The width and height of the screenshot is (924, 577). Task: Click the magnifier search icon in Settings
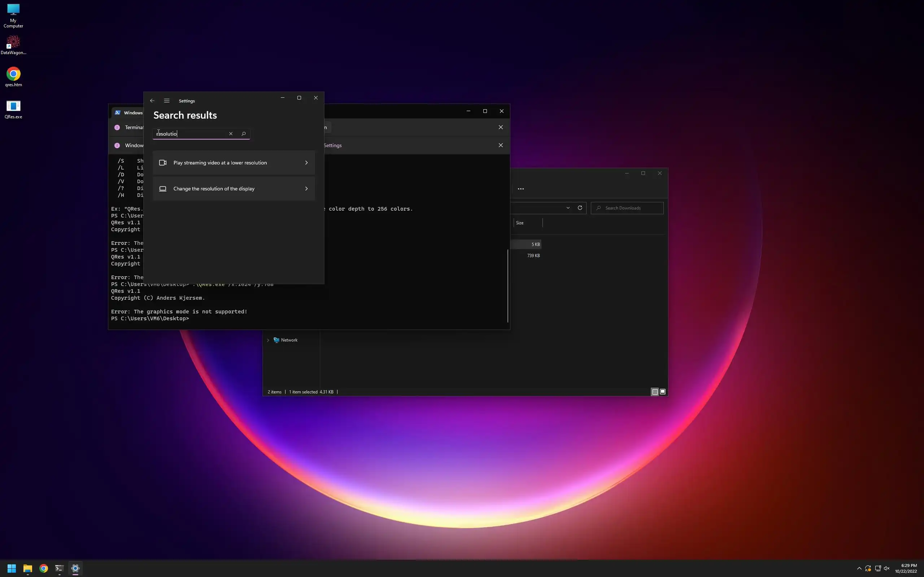pos(244,133)
